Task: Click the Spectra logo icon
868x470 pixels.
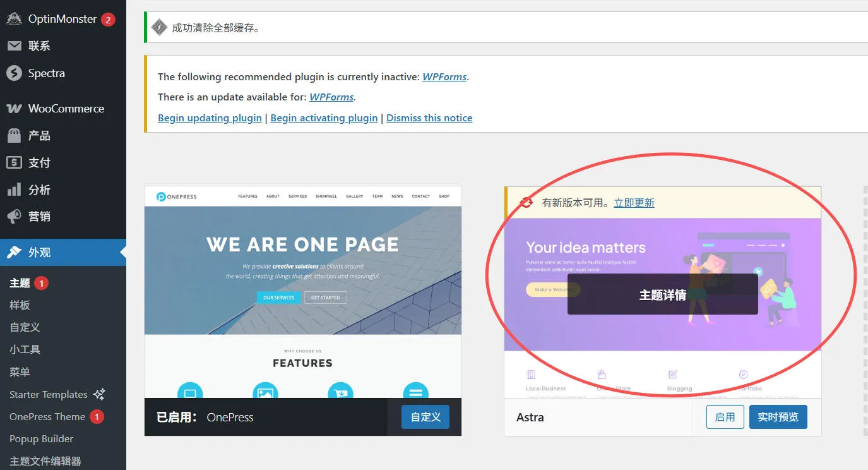Action: tap(14, 73)
